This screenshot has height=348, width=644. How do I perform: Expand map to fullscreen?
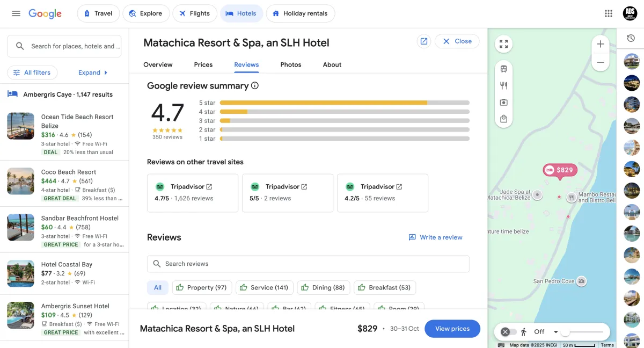tap(503, 44)
